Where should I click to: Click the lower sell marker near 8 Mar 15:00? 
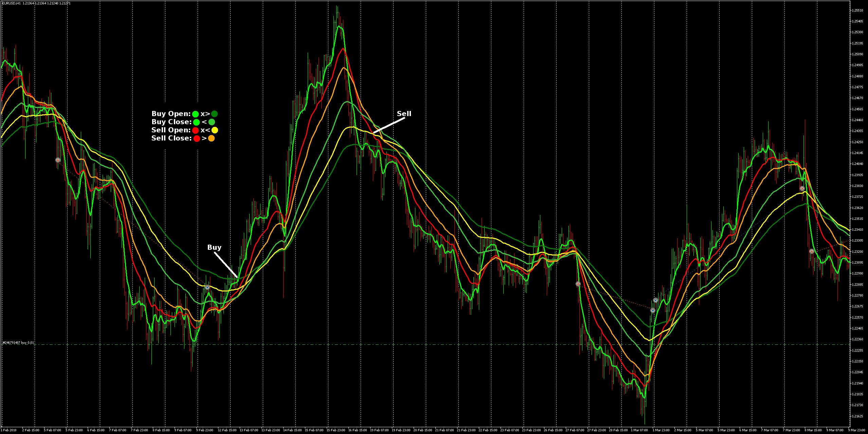pyautogui.click(x=812, y=251)
